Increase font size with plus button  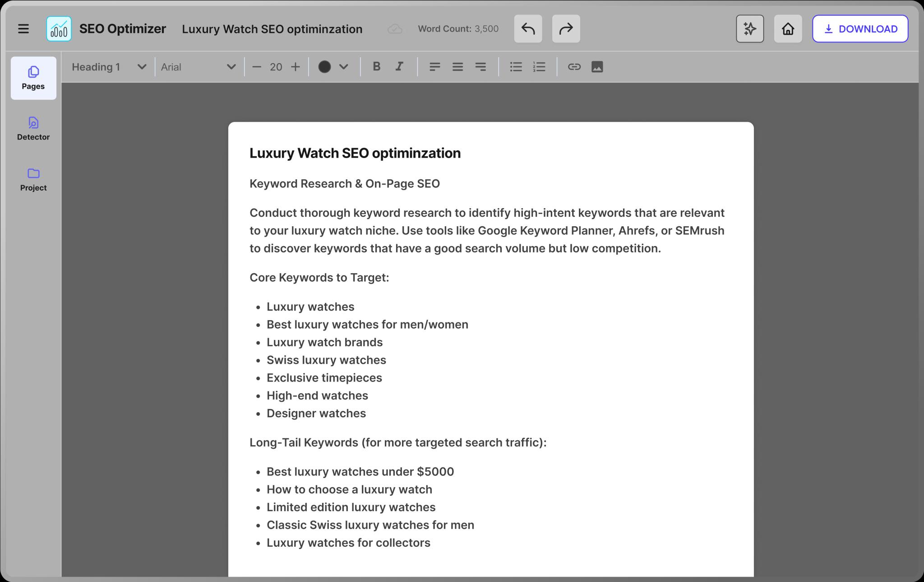click(x=296, y=67)
